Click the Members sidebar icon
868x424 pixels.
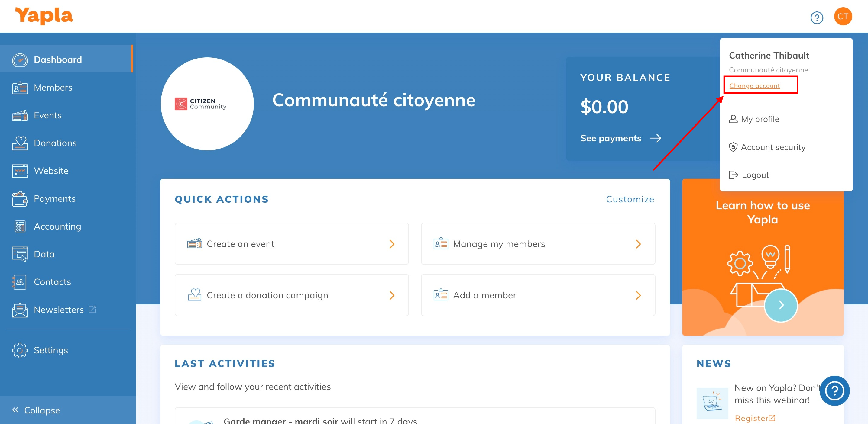click(x=20, y=88)
